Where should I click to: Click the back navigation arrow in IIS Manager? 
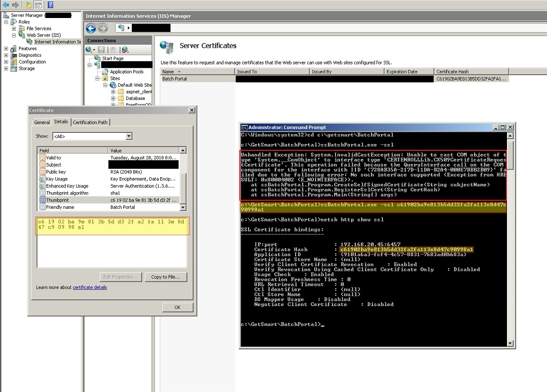click(91, 28)
